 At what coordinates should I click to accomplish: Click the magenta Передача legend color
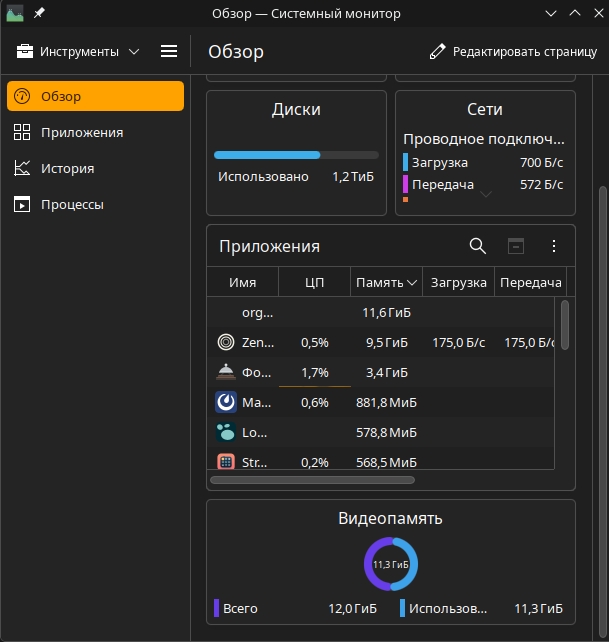tap(405, 184)
